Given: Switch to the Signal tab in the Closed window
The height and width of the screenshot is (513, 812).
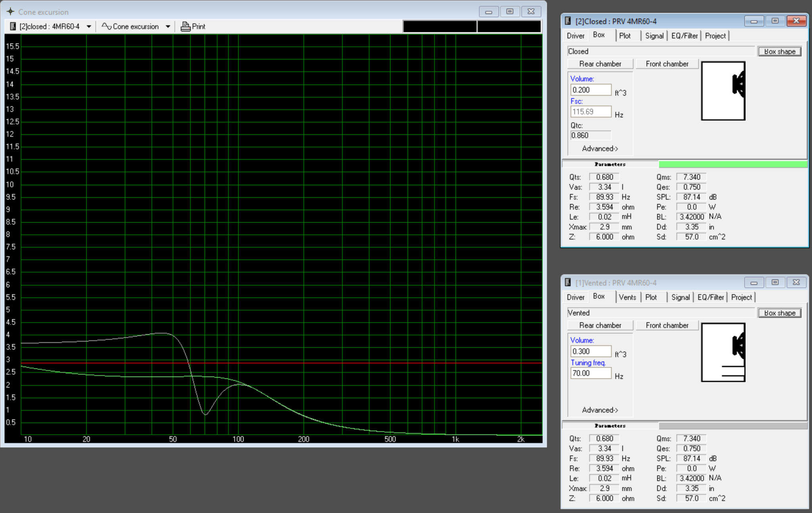Looking at the screenshot, I should tap(654, 36).
